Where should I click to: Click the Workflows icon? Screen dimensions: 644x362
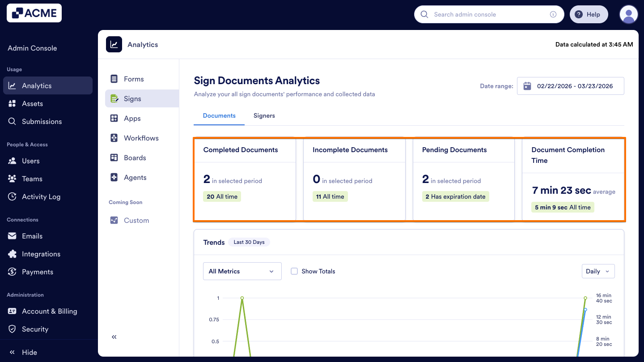(115, 138)
